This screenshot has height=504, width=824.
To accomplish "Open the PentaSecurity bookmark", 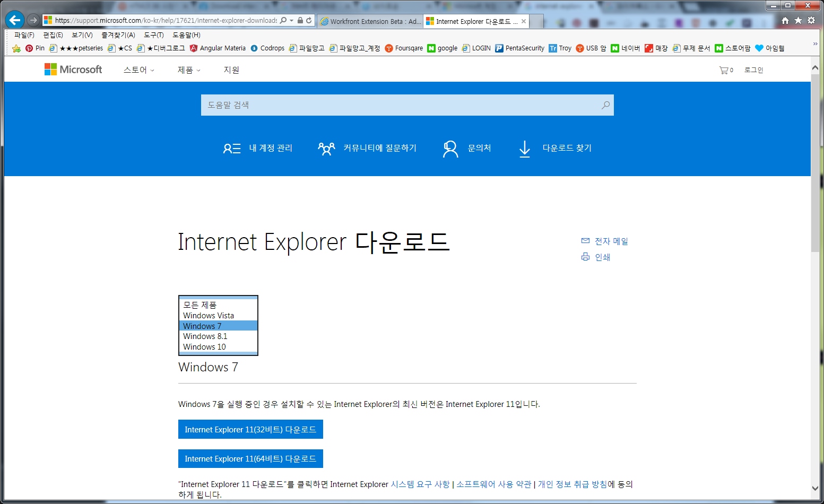I will [x=520, y=48].
